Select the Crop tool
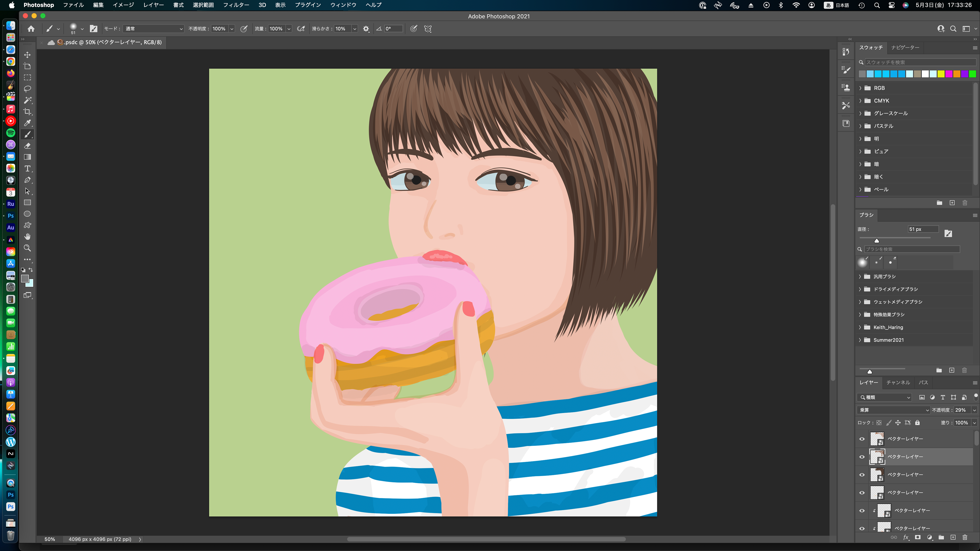The width and height of the screenshot is (980, 551). coord(27,111)
